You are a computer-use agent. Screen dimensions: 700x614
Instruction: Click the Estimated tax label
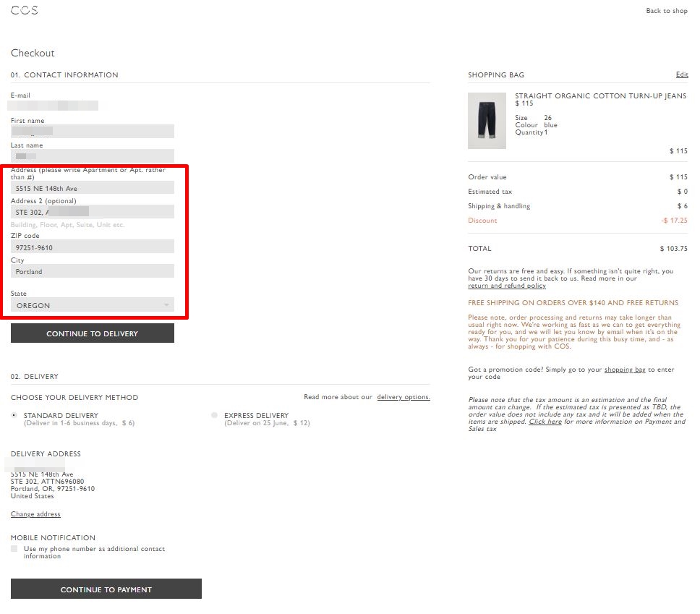coord(490,192)
